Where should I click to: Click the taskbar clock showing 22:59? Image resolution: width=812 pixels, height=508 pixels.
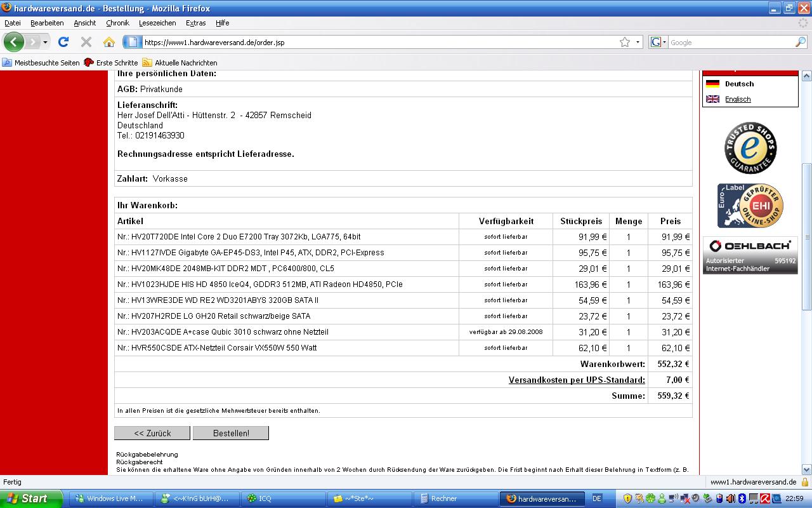pos(794,498)
